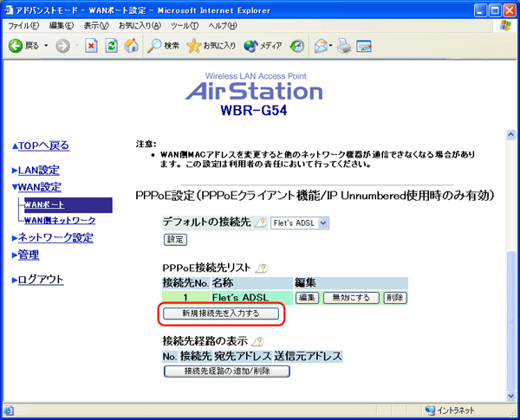Click the 設定 button
Viewport: 520px width, 420px height.
[175, 239]
